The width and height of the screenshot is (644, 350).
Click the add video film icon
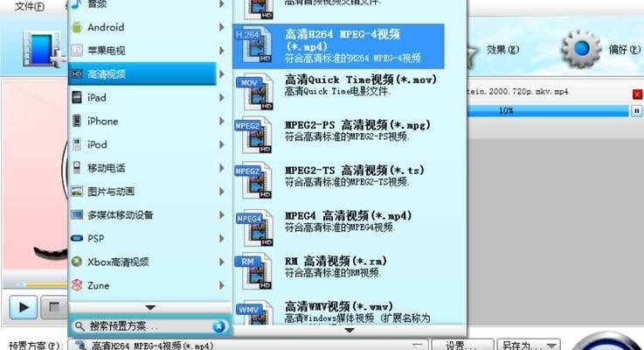point(44,49)
